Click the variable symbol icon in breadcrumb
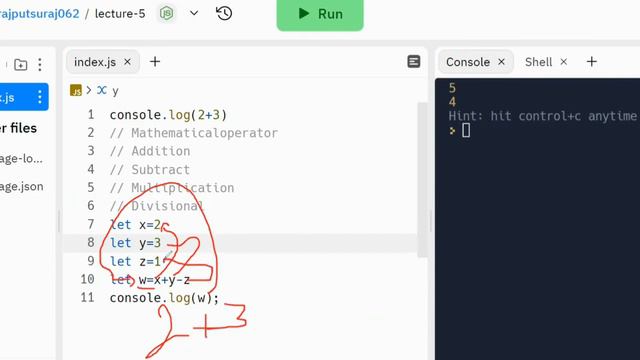 point(102,90)
